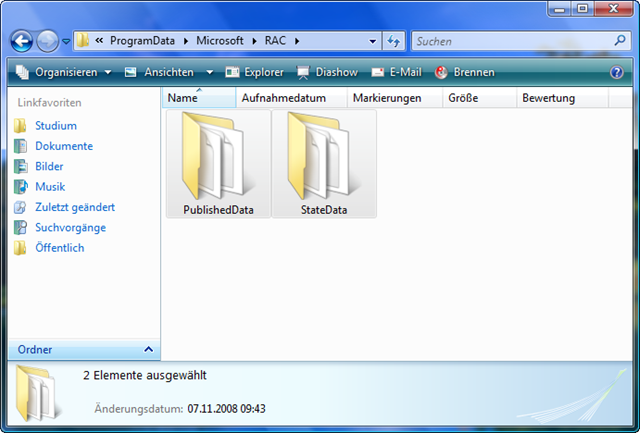Expand the Ordner folder pane
The height and width of the screenshot is (433, 640).
tap(149, 350)
